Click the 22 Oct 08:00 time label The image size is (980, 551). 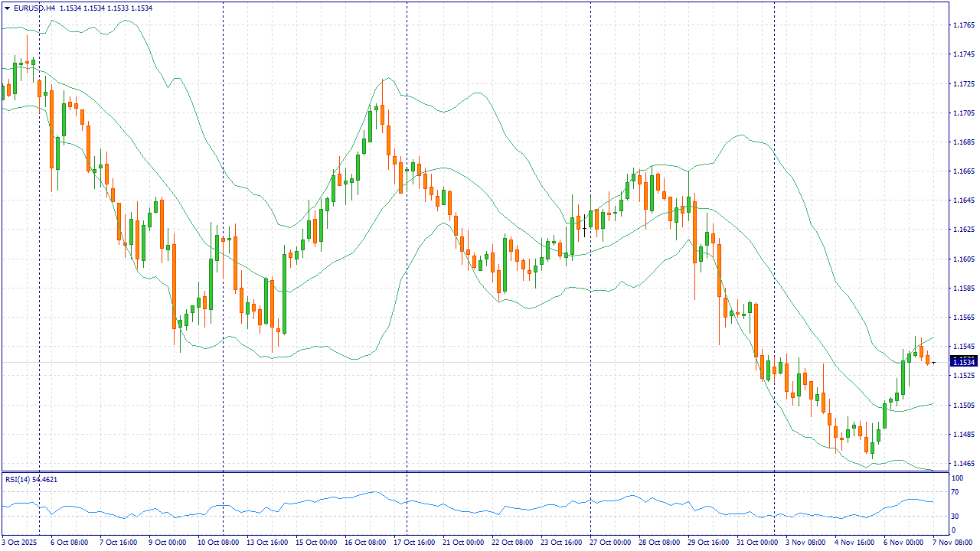[x=511, y=542]
